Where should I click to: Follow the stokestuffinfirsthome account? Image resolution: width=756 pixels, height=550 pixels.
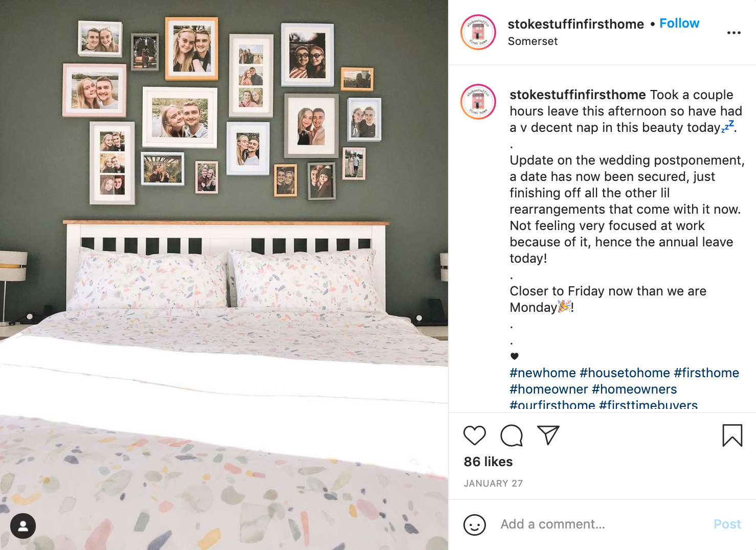[x=679, y=24]
